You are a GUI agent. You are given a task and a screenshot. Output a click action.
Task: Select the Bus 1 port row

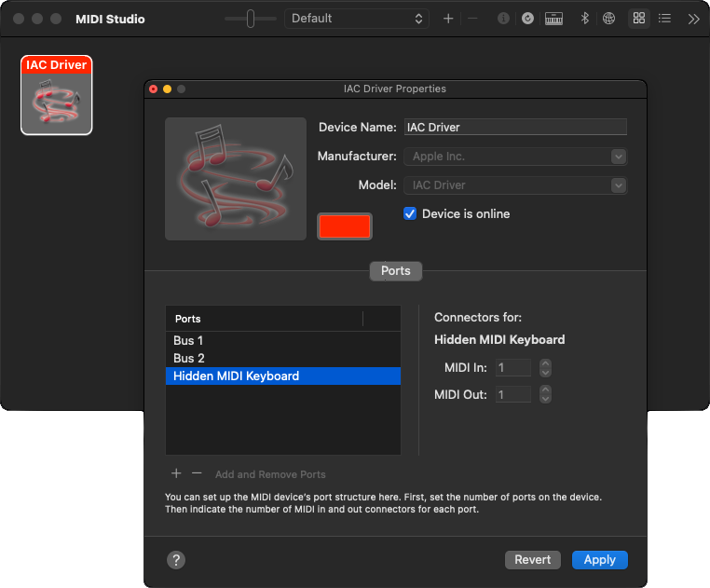point(283,341)
